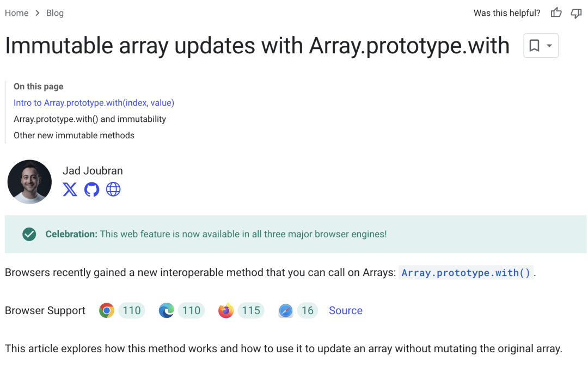Click the breadcrumb chevron separator
This screenshot has height=374, width=588.
coord(37,13)
